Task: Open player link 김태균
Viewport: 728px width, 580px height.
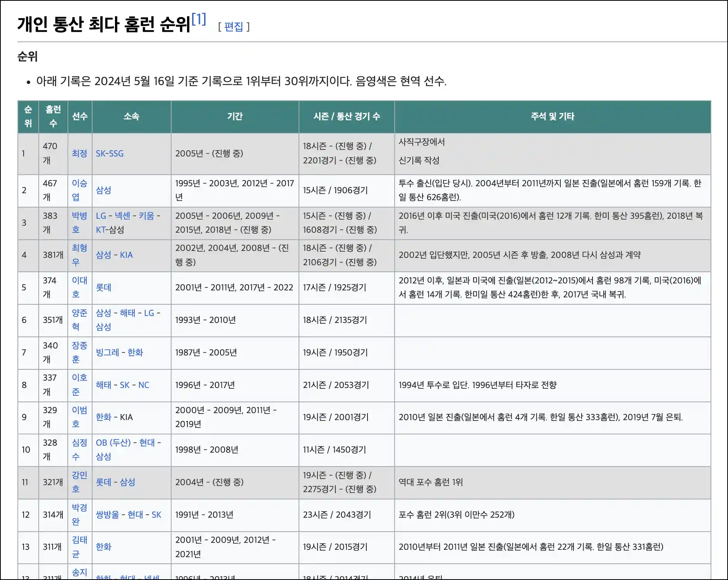Action: tap(79, 547)
